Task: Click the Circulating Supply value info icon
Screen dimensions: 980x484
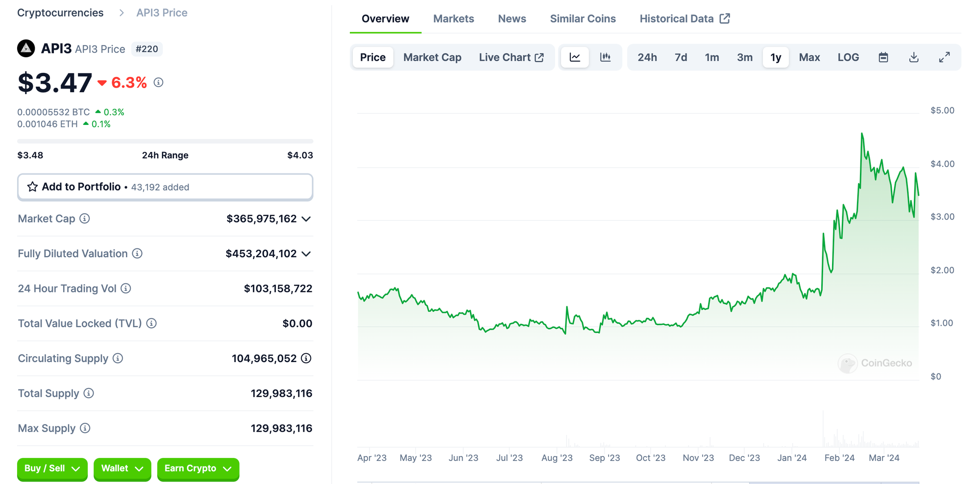Action: point(306,358)
